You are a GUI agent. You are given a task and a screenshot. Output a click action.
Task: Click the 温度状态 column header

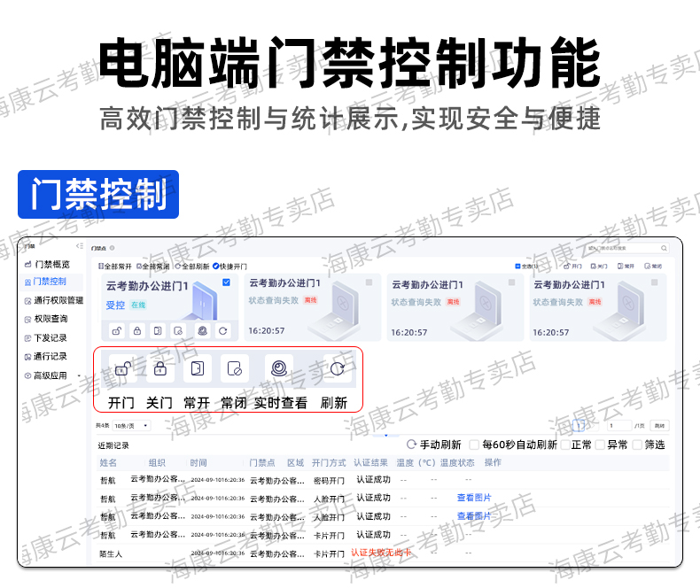point(457,462)
